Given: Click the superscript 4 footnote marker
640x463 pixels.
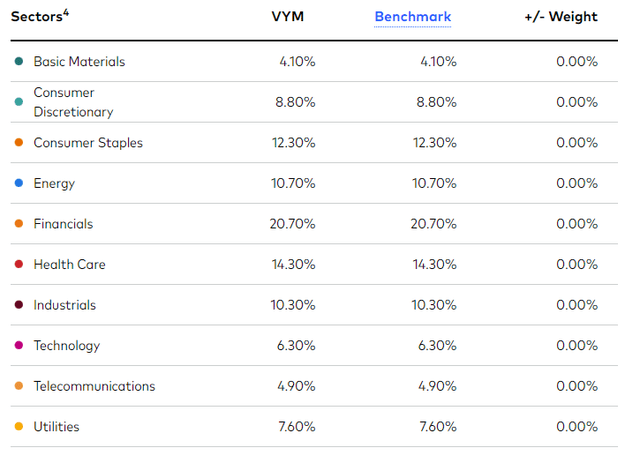Looking at the screenshot, I should pyautogui.click(x=66, y=13).
